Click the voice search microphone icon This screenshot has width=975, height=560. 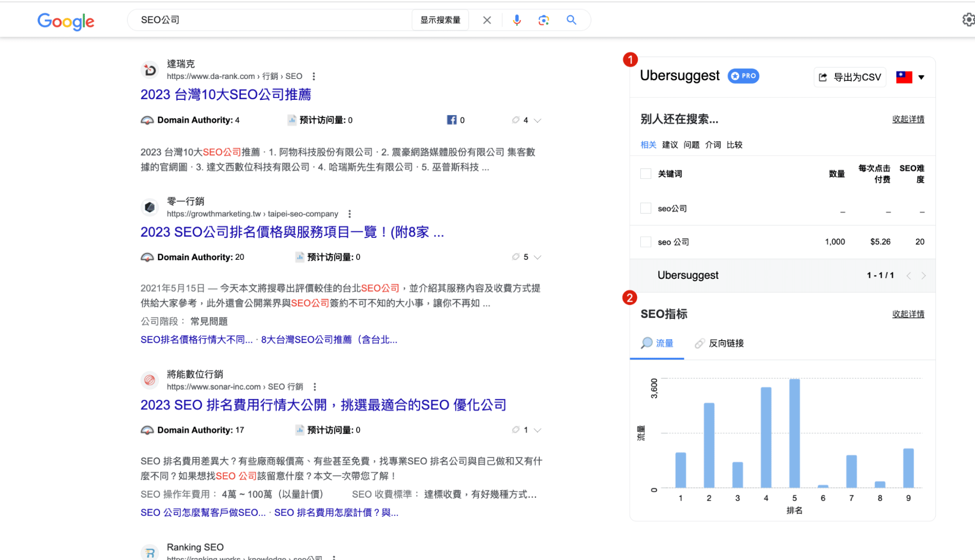coord(517,20)
